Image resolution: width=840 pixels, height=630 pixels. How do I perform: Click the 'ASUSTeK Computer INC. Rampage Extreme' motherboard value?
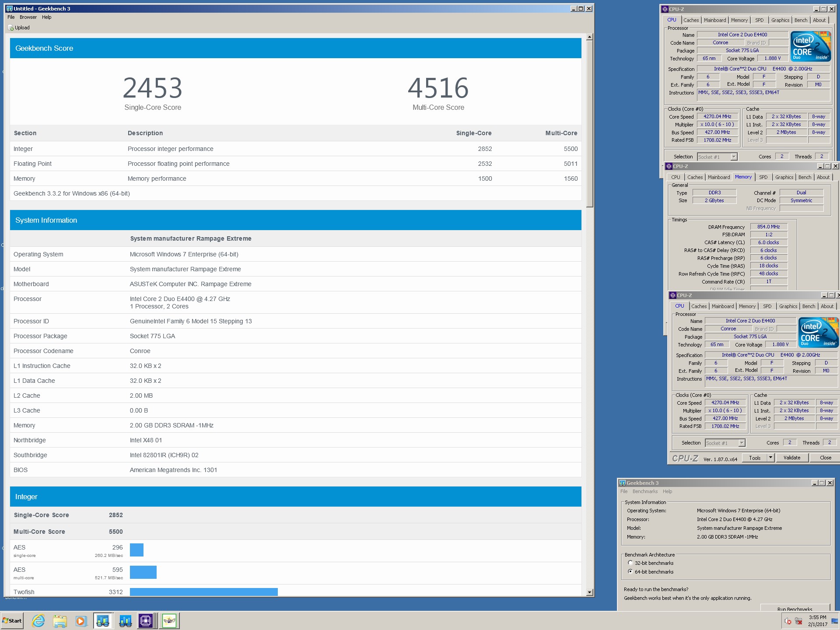(x=190, y=284)
